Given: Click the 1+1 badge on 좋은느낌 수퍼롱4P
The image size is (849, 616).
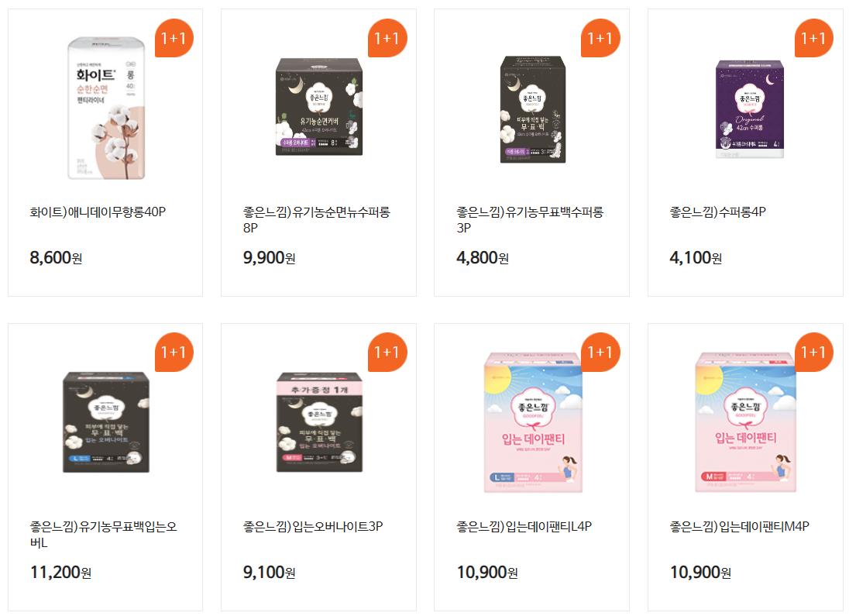Looking at the screenshot, I should (814, 38).
